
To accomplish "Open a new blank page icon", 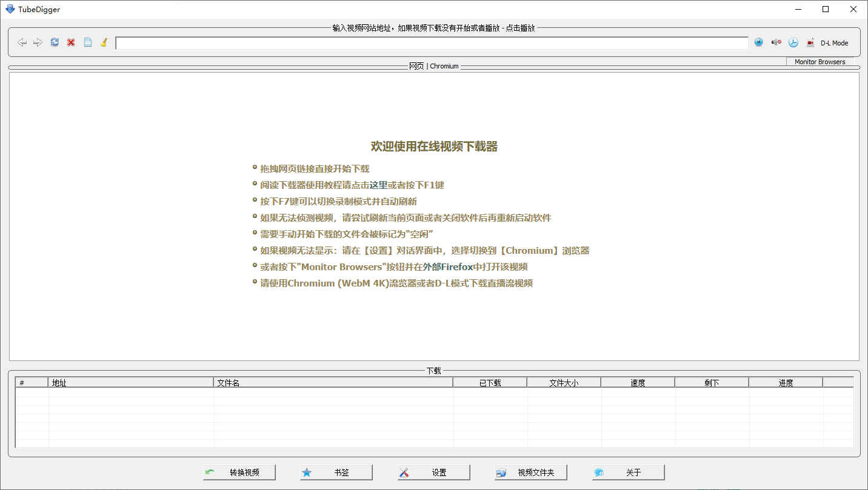I will pos(87,42).
